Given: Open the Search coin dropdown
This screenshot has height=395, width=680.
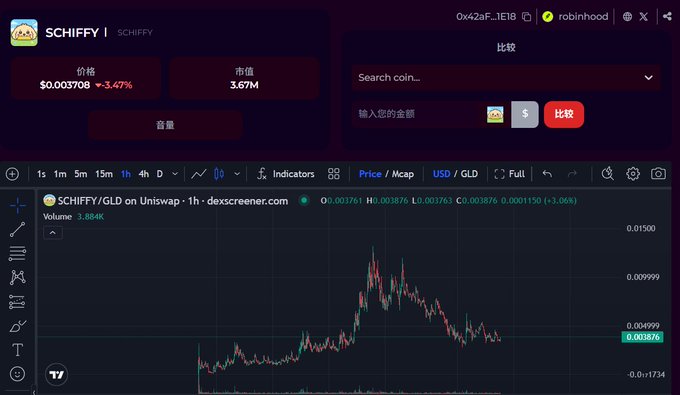Looking at the screenshot, I should (506, 78).
